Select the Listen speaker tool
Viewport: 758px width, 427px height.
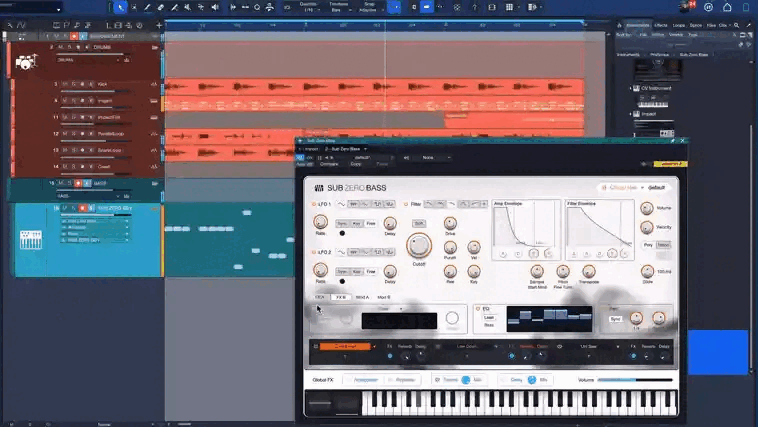(215, 7)
